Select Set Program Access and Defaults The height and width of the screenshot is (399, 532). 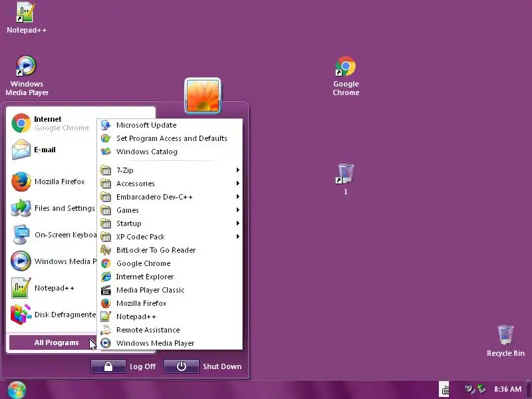coord(170,138)
